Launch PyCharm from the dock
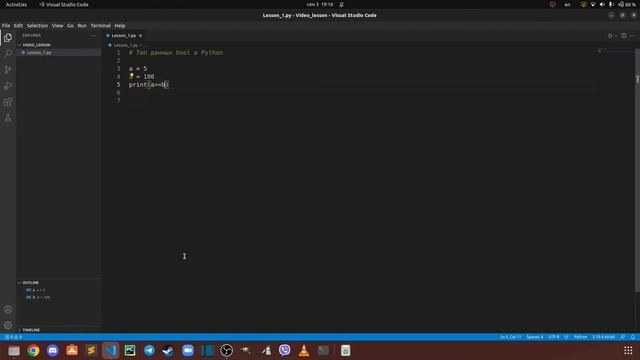Image resolution: width=640 pixels, height=360 pixels. (x=130, y=351)
